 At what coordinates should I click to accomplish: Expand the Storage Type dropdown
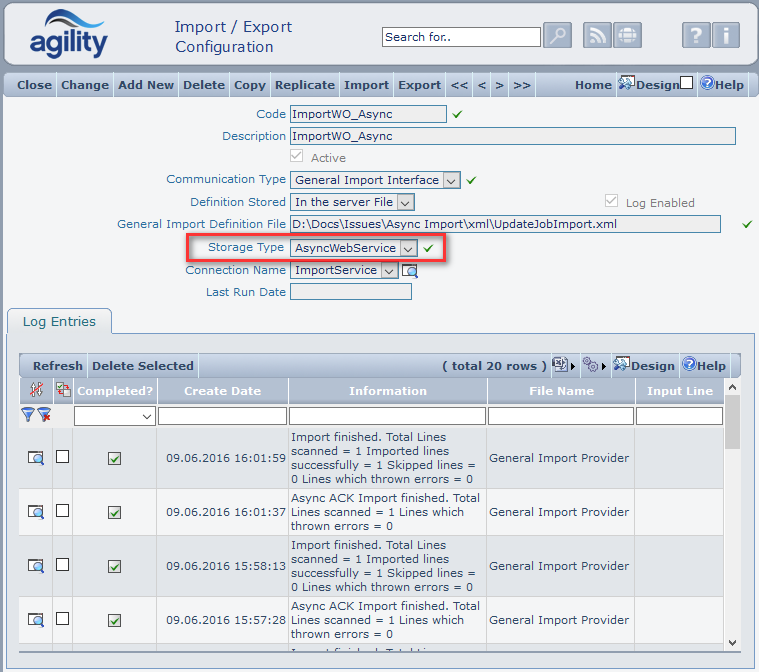[x=408, y=248]
